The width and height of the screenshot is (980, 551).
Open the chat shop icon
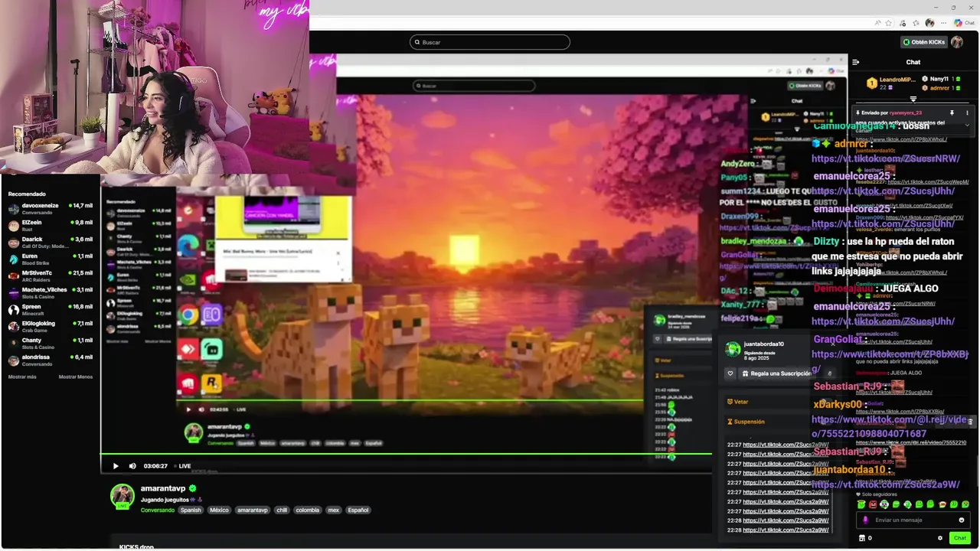tap(862, 538)
